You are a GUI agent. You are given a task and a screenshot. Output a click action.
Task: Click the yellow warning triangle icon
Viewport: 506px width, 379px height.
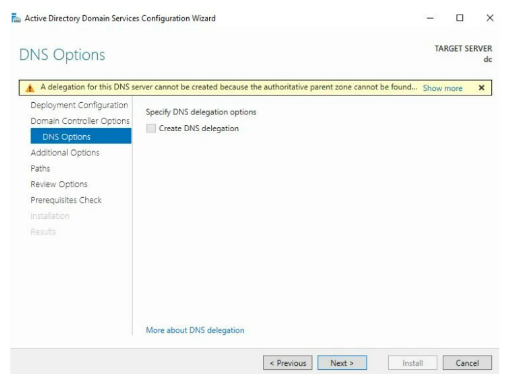[30, 88]
